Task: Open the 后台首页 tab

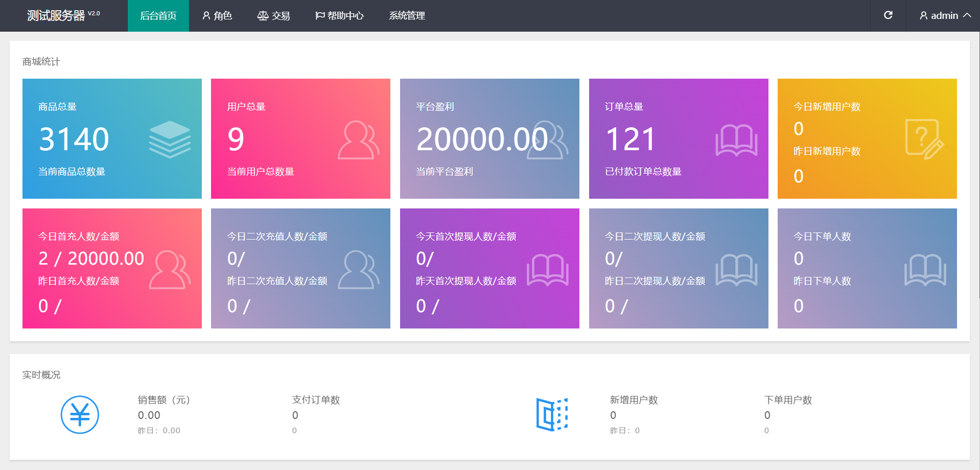Action: tap(158, 16)
